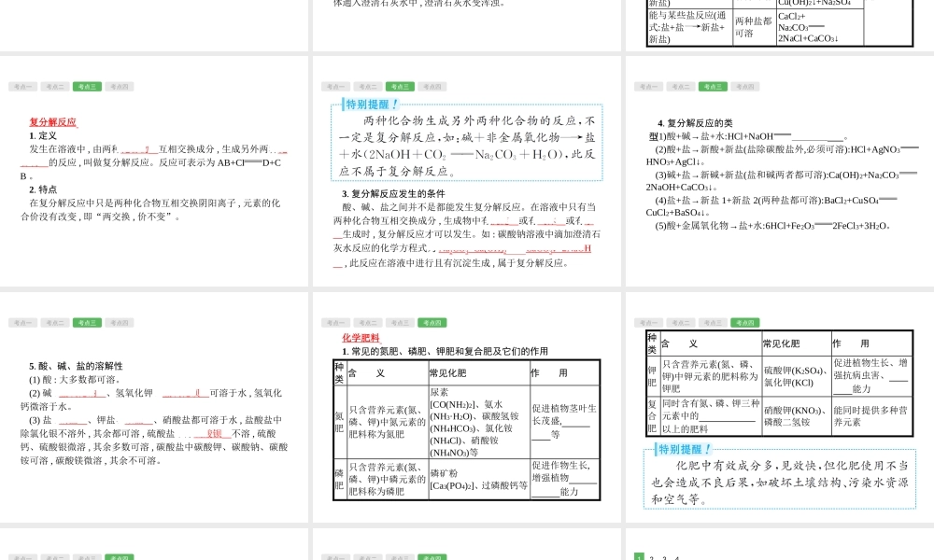Click 特别提醒 title above 化肥中有效成分 note
The width and height of the screenshot is (934, 560).
[x=685, y=449]
